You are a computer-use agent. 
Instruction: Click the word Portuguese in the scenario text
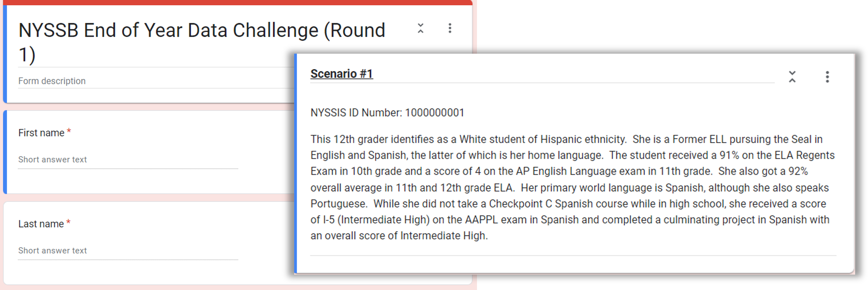tap(338, 204)
